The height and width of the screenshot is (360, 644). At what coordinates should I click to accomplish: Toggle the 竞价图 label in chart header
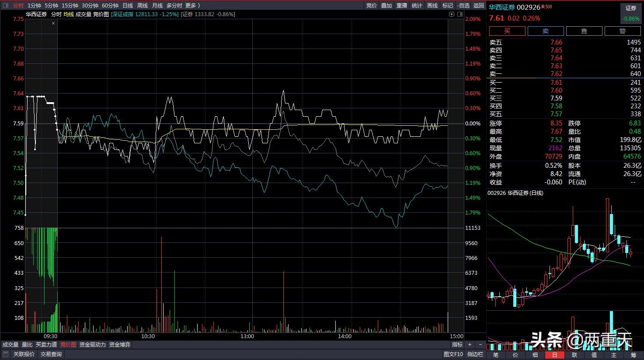click(101, 14)
